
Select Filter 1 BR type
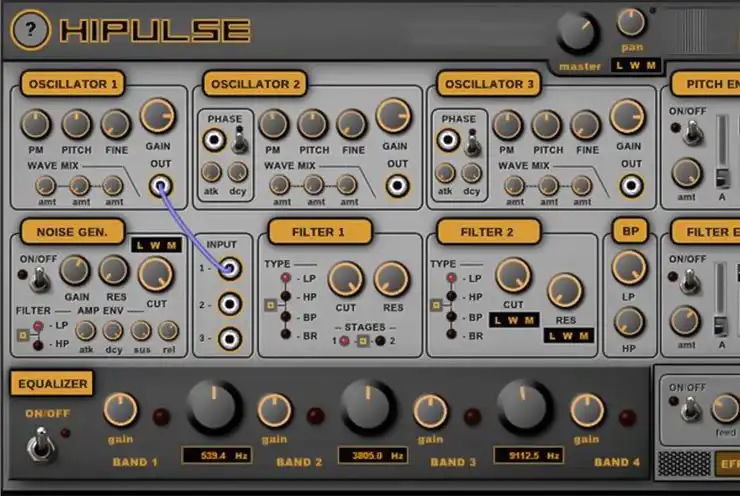click(x=286, y=335)
